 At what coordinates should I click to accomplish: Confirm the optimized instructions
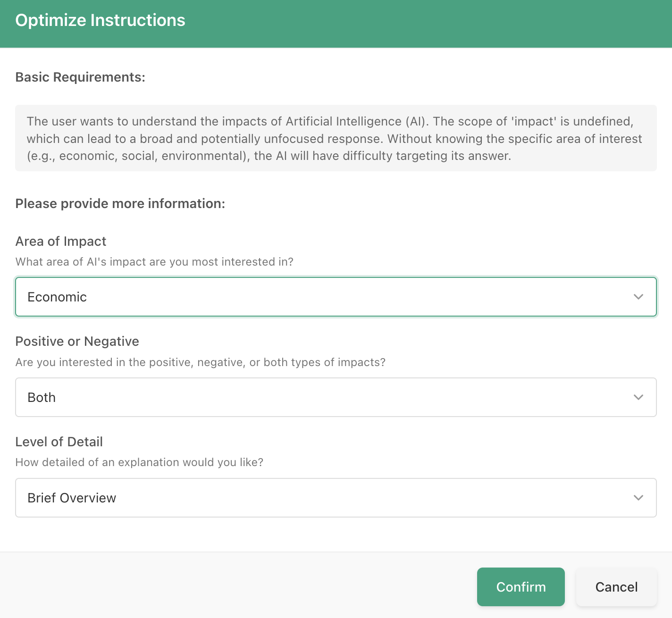(521, 587)
